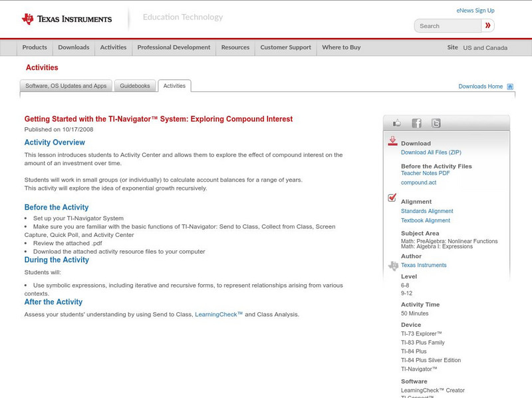Click the Exploring Compound Interest title
The width and height of the screenshot is (532, 398).
pos(158,119)
